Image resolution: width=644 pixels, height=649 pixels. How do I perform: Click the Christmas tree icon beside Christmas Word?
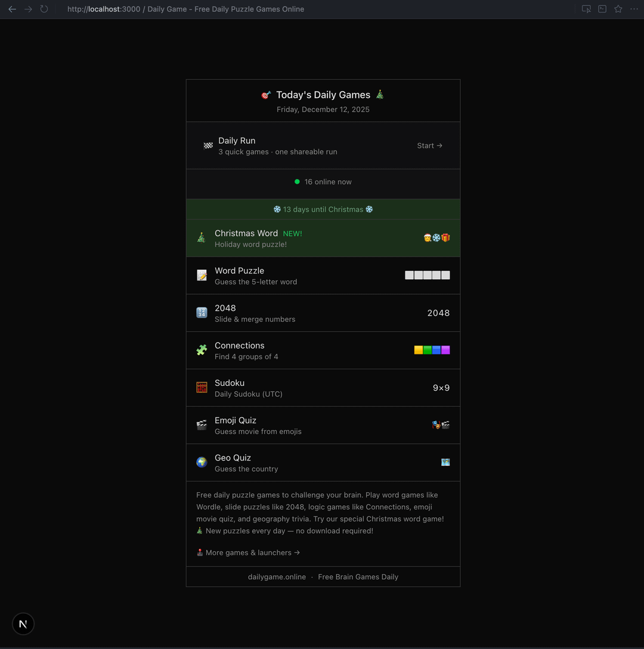(x=202, y=238)
